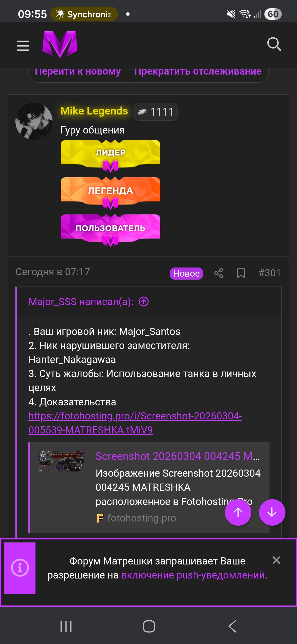Tap the purple M forum logo

point(60,44)
